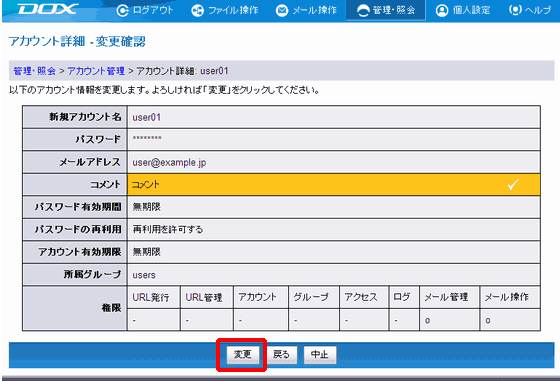Screen dimensions: 560x381
Task: Click the mail envelope icon beside メール操作
Action: point(282,11)
